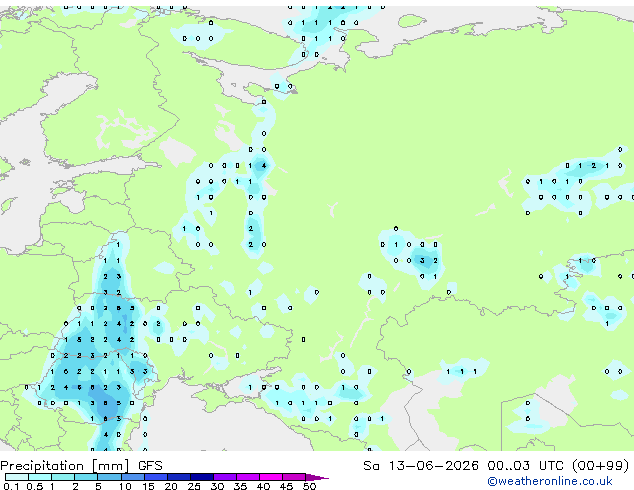Open the weatheronline.co.uk copyright link
Viewport: 634px width, 490px height.
click(x=549, y=481)
